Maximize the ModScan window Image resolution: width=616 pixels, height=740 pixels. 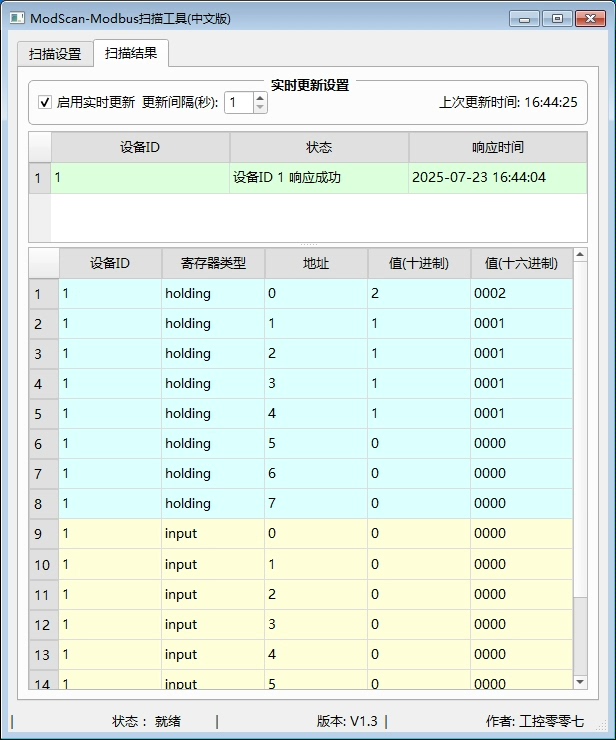557,19
